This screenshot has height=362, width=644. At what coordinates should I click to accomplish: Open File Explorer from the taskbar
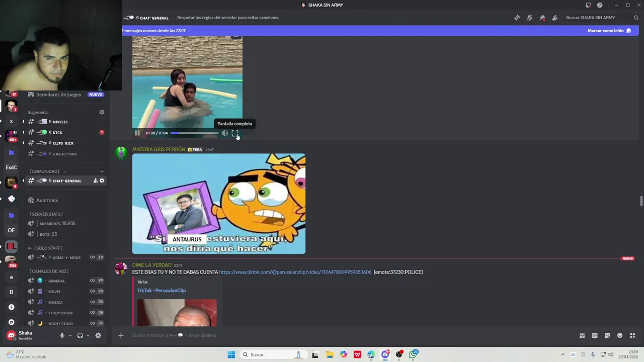tap(330, 354)
